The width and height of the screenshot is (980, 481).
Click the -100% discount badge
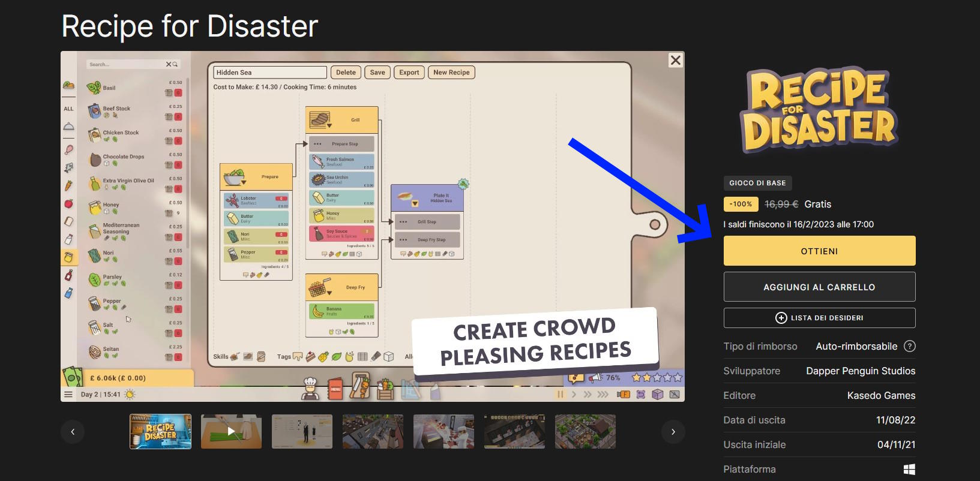point(741,204)
